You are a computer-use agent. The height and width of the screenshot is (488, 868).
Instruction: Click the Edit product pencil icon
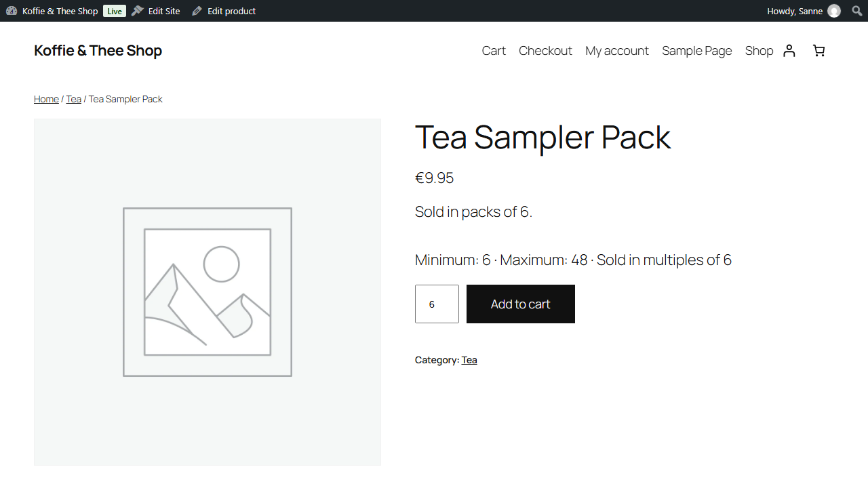[x=197, y=11]
